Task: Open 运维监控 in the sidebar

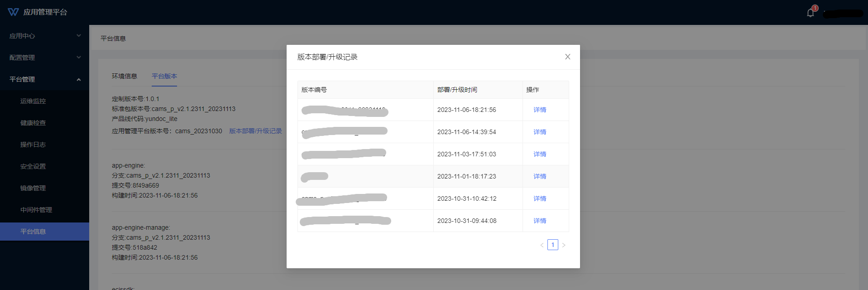Action: coord(33,101)
